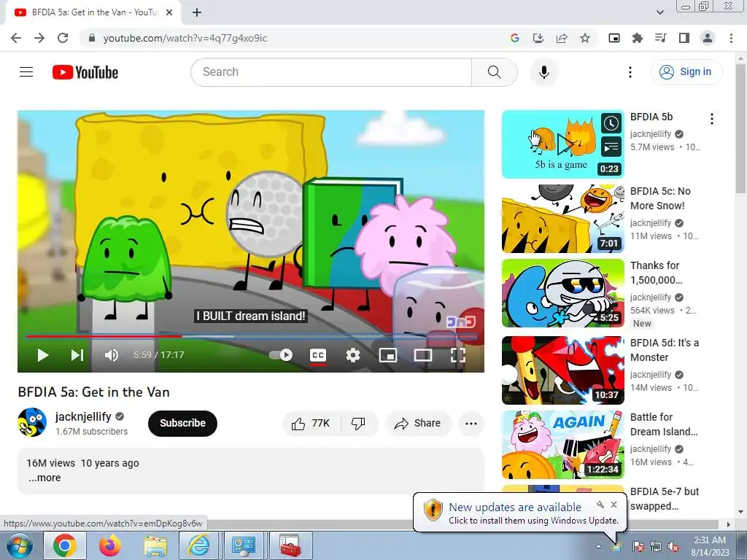Open jacknjellify channel avatar
Screen dimensions: 747x560
(x=32, y=422)
